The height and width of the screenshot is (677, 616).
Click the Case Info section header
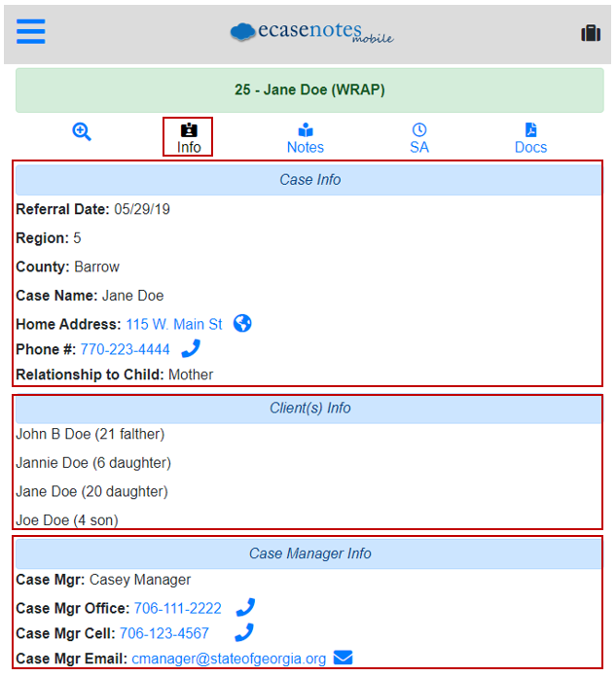point(308,180)
